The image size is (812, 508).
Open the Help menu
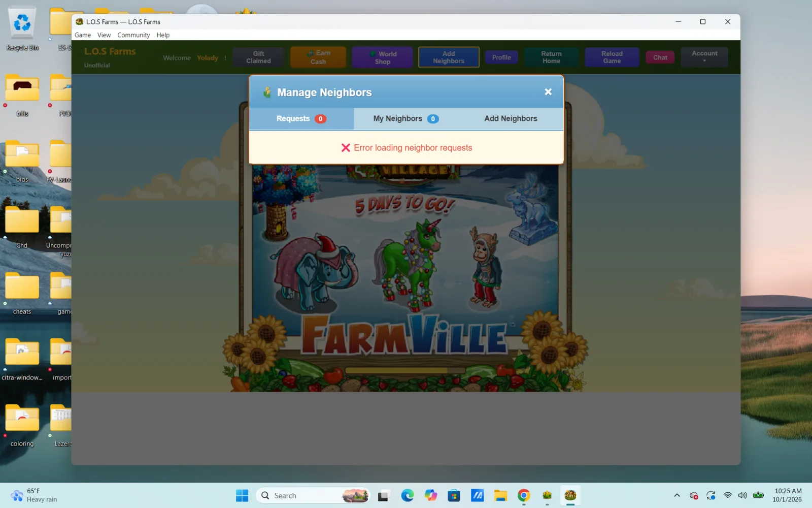[163, 35]
